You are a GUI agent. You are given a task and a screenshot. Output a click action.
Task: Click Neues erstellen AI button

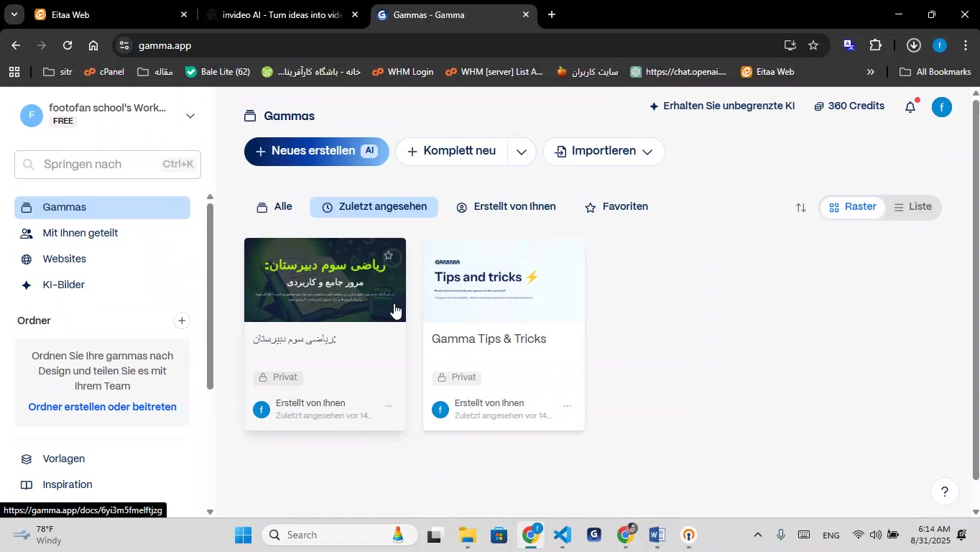(317, 152)
